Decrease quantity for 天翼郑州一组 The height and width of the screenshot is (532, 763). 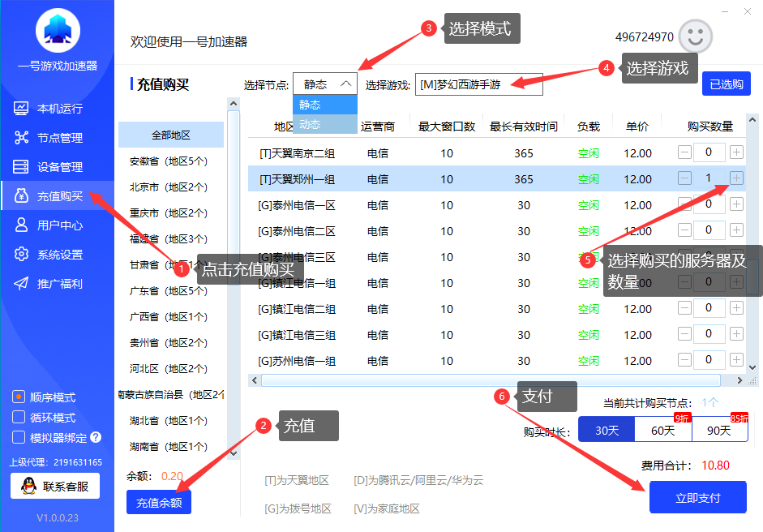click(684, 178)
